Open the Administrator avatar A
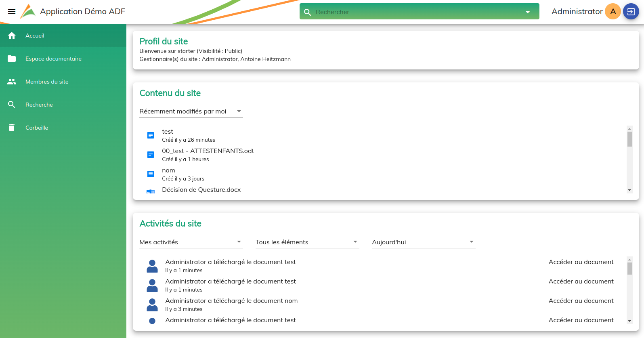 [x=613, y=11]
